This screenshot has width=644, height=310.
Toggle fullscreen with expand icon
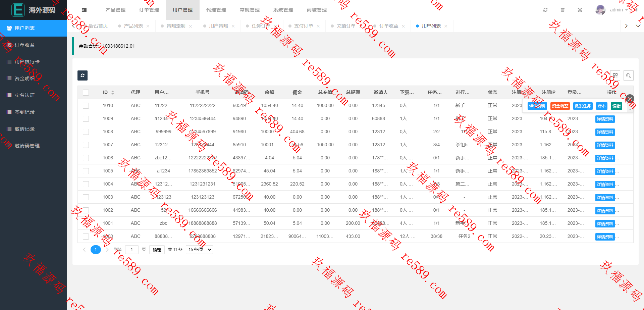(x=580, y=10)
